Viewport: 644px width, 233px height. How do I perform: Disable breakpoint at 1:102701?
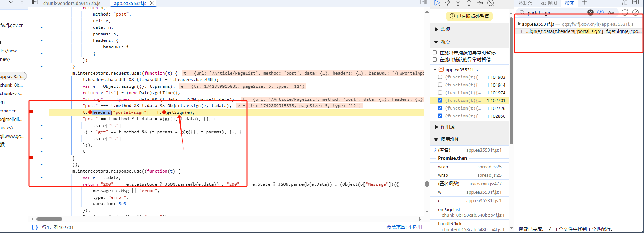coord(440,100)
